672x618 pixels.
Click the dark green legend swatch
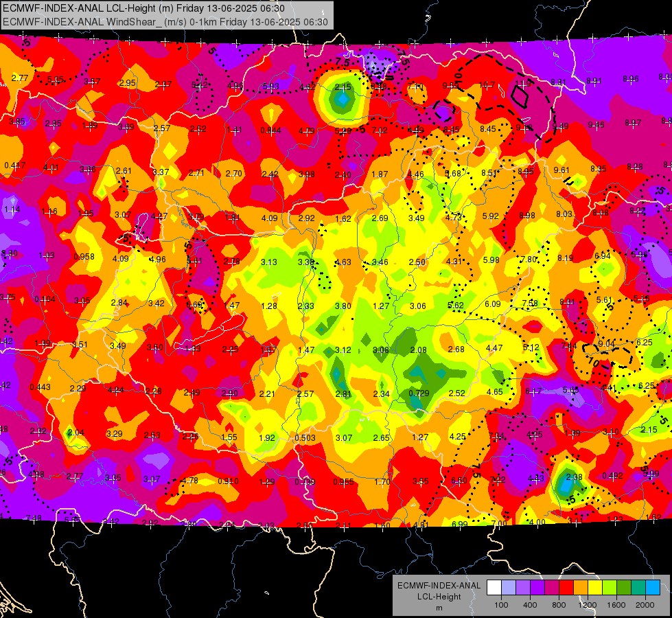[624, 588]
